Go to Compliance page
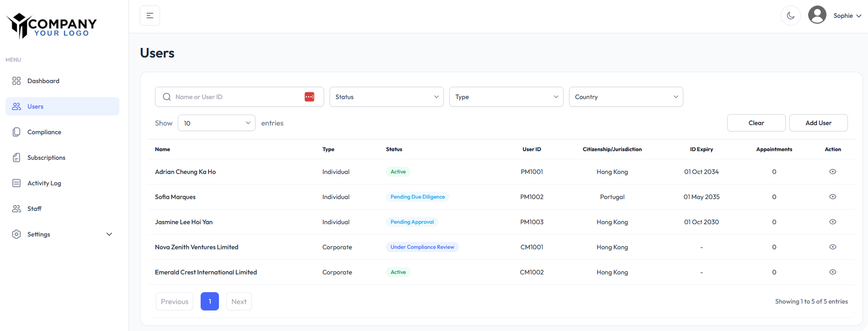The width and height of the screenshot is (868, 331). 62,132
